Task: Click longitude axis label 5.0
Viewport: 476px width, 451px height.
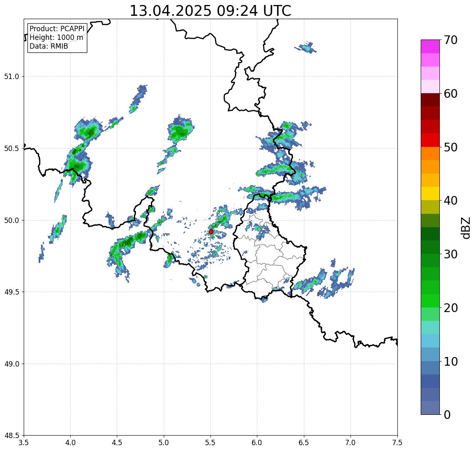Action: pyautogui.click(x=164, y=443)
